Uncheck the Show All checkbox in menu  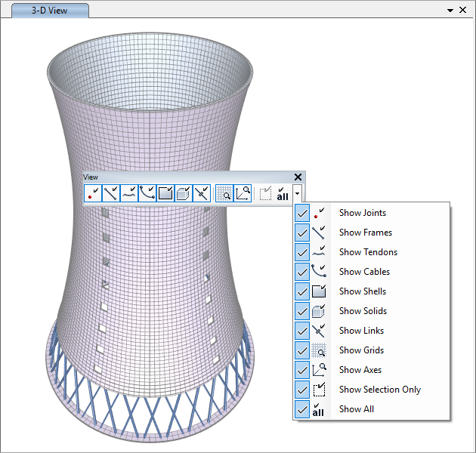pos(302,409)
